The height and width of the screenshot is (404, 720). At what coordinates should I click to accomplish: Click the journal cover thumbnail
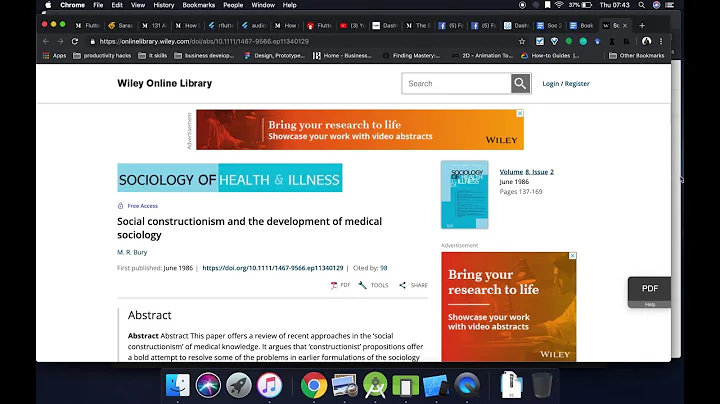point(464,195)
